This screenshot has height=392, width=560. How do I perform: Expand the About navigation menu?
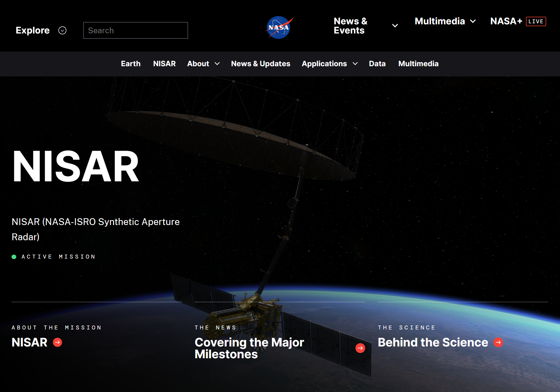(217, 64)
